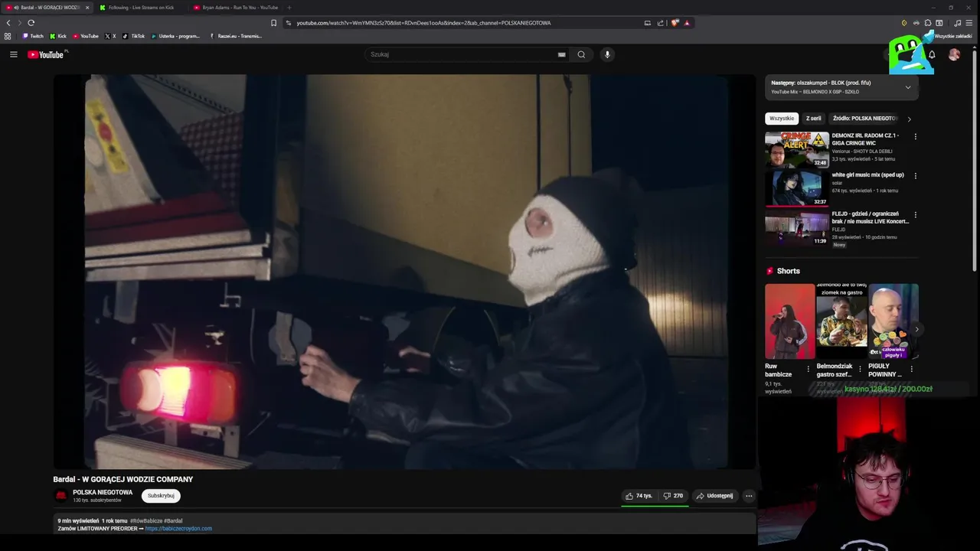980x551 pixels.
Task: Click the Subskrybuj subscribe button
Action: coord(161,496)
